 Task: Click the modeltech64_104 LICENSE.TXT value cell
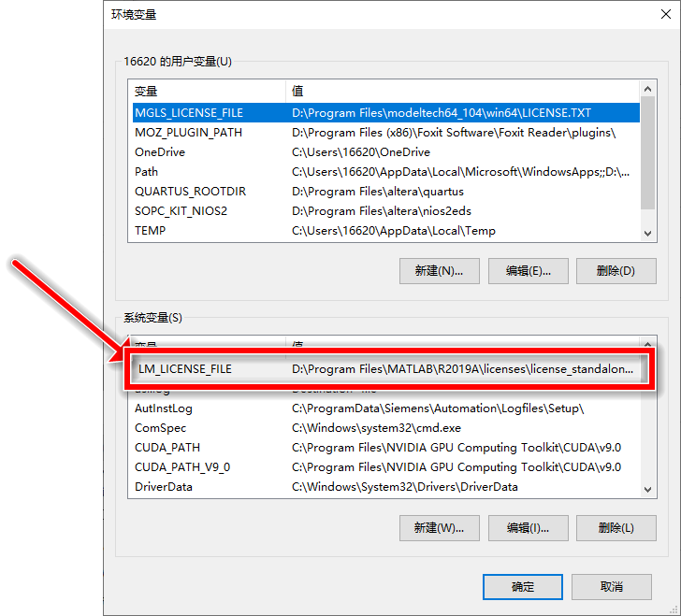tap(442, 113)
